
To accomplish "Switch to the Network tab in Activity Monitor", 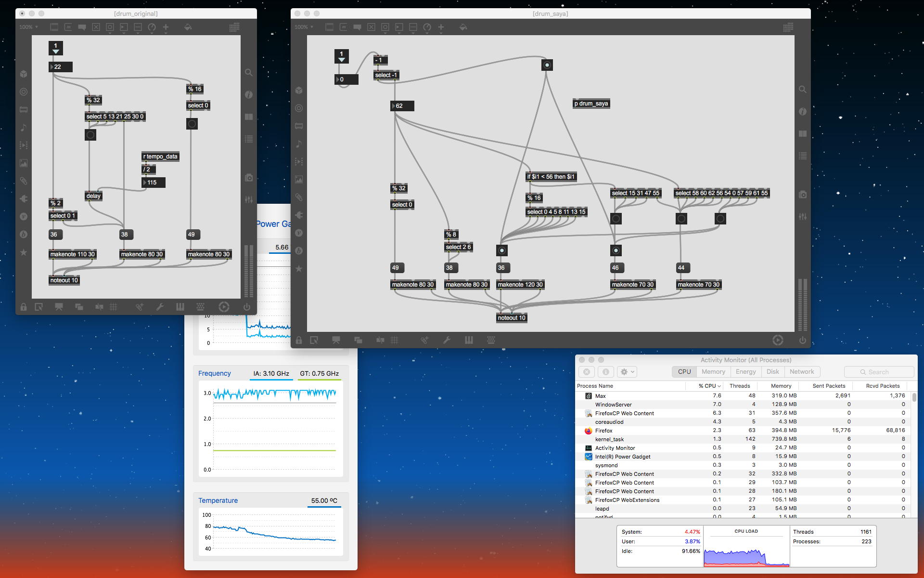I will (x=802, y=372).
